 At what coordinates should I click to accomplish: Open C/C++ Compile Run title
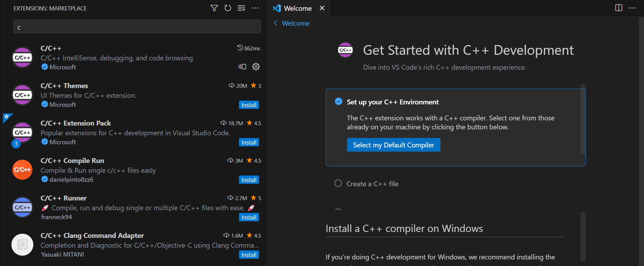[72, 161]
